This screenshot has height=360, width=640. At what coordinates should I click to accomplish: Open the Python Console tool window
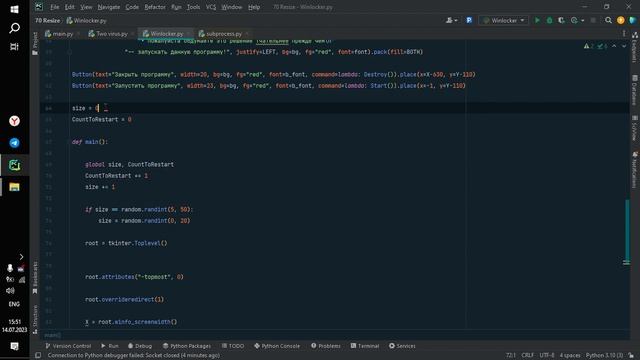(x=277, y=346)
